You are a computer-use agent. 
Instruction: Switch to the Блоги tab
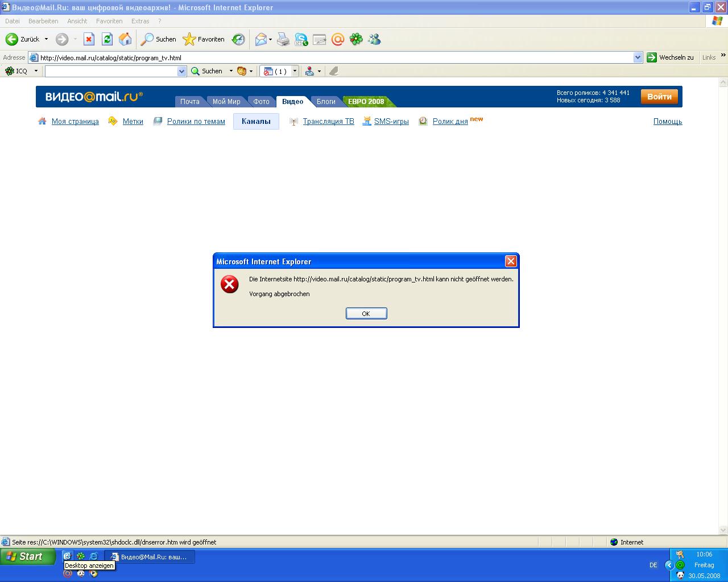(x=326, y=102)
